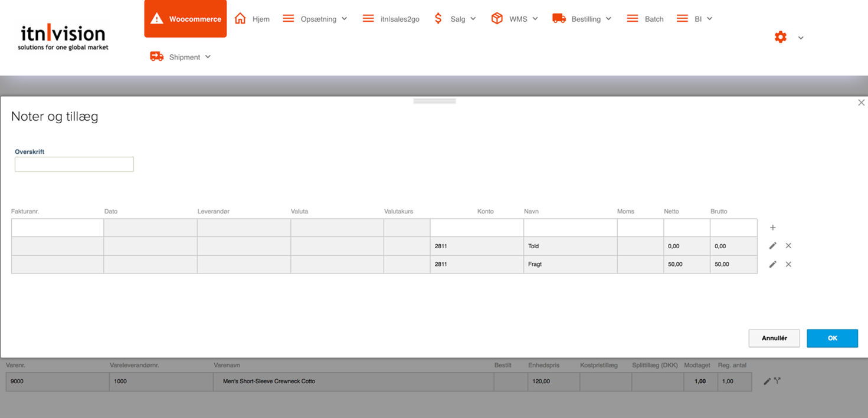The width and height of the screenshot is (868, 418).
Task: Click the Annullér button
Action: (774, 338)
